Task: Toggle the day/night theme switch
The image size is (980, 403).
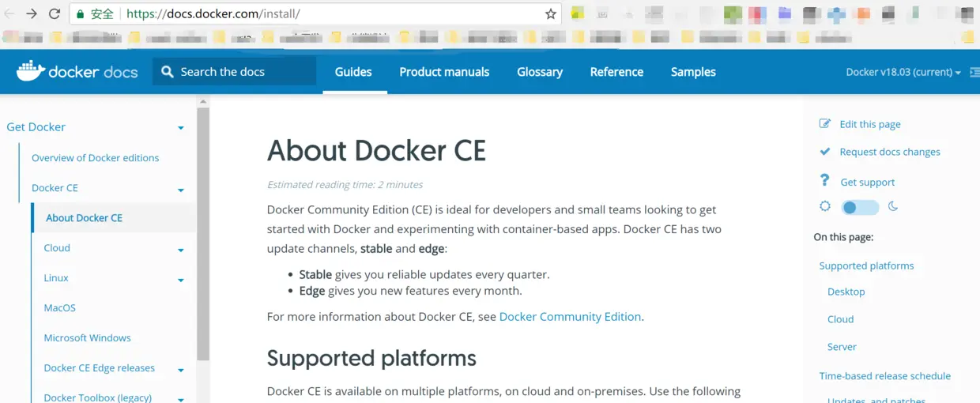Action: (x=859, y=207)
